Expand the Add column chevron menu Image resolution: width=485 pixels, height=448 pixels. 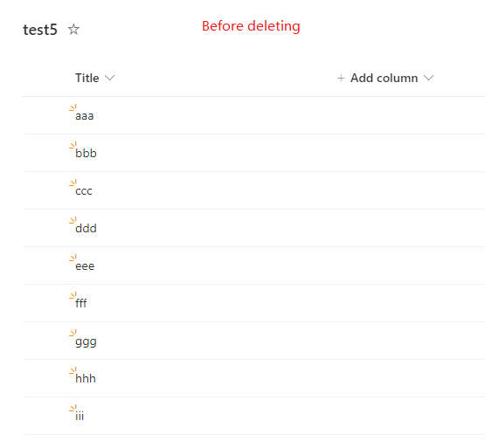pos(429,78)
